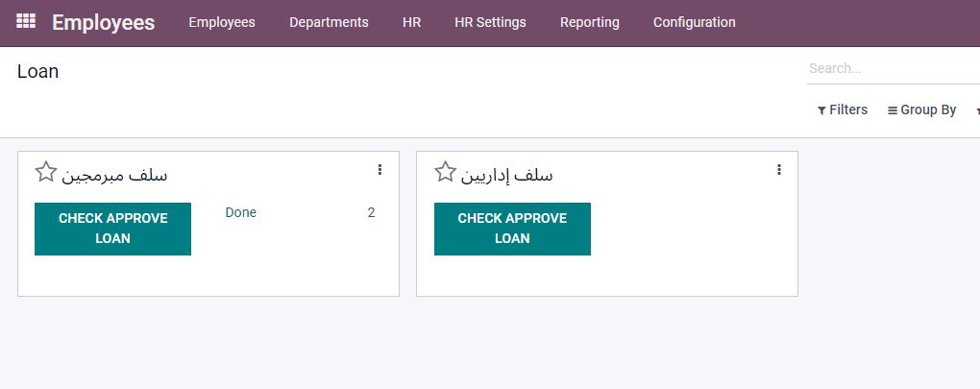This screenshot has width=980, height=389.
Task: Open the Done loans link
Action: [x=241, y=212]
